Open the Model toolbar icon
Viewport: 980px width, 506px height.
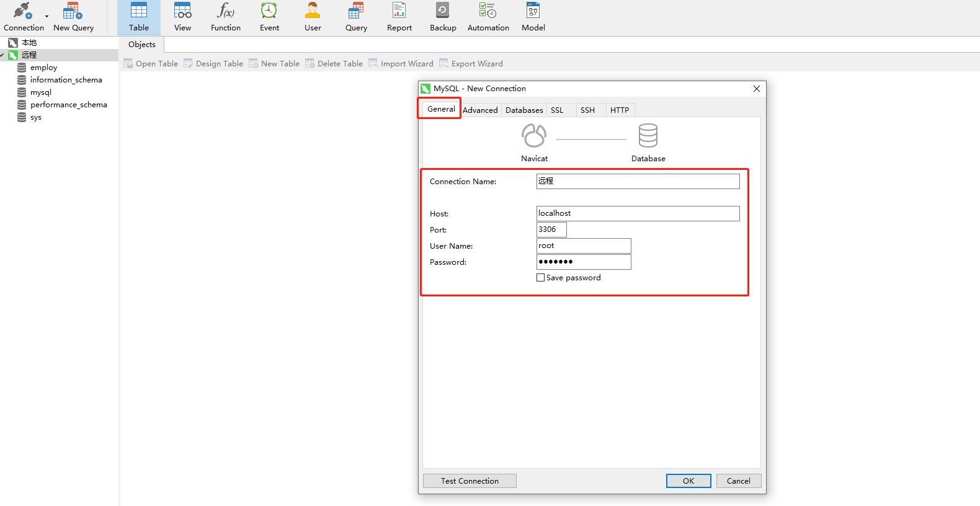pos(533,17)
